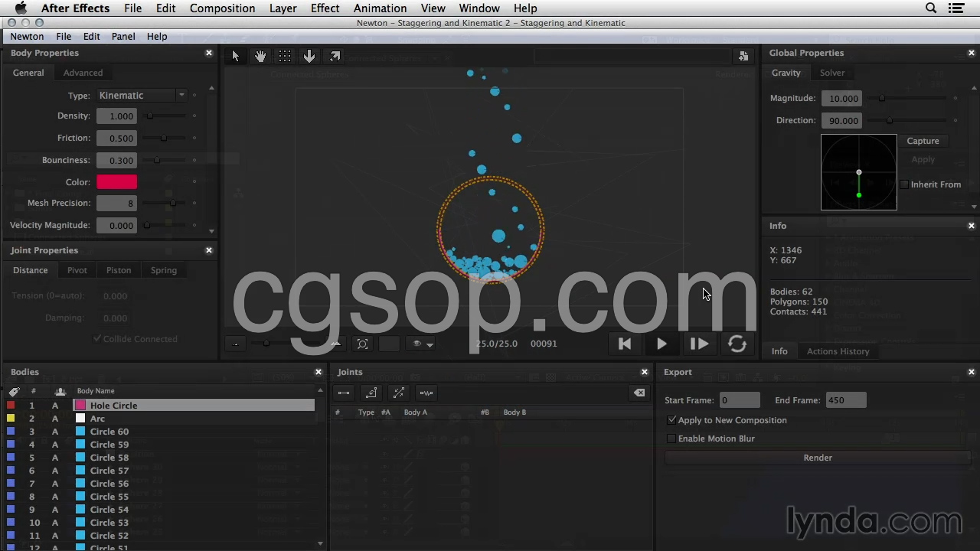Rewind simulation to the first frame
The height and width of the screenshot is (551, 980).
click(625, 344)
